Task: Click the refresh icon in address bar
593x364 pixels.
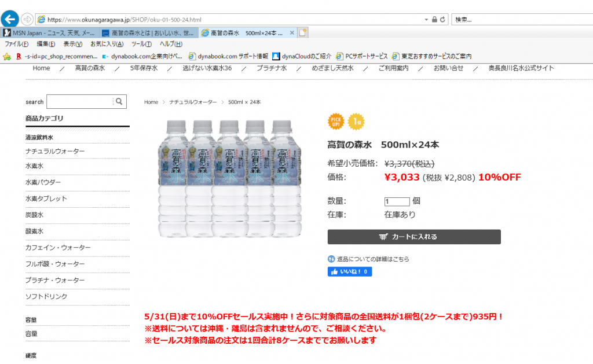Action: pos(442,19)
